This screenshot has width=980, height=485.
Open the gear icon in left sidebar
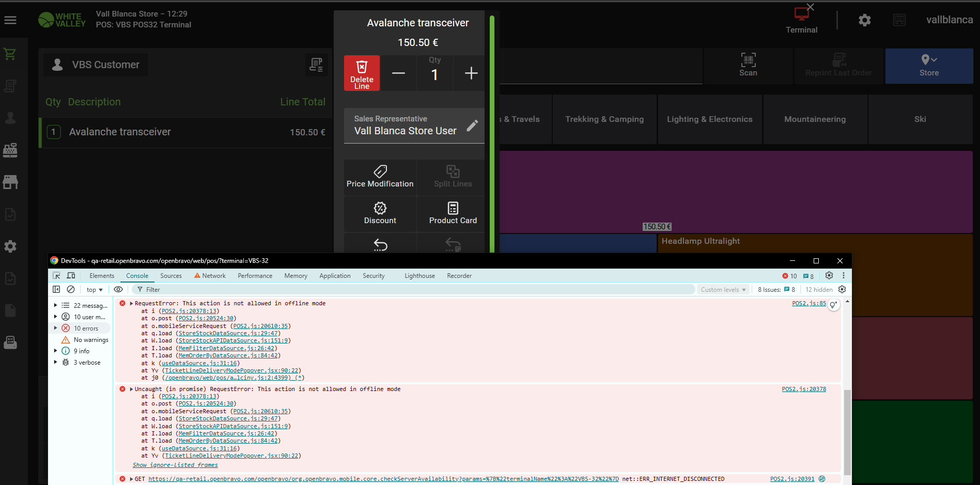tap(10, 246)
